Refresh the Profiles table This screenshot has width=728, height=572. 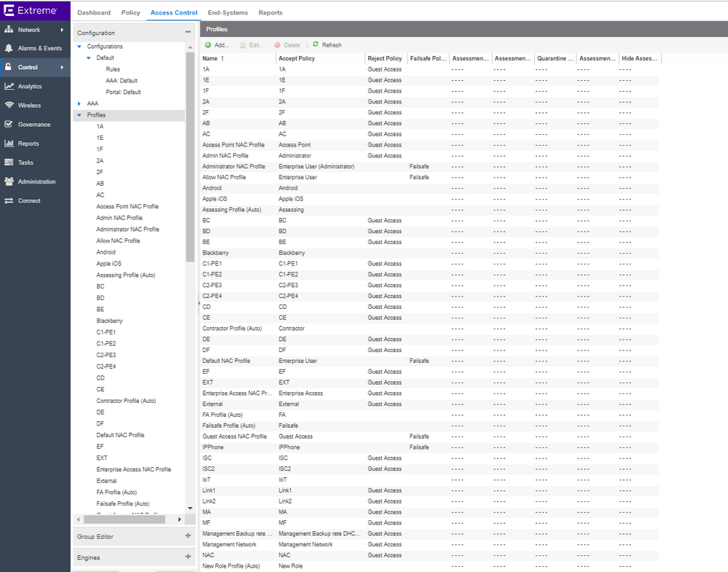326,45
